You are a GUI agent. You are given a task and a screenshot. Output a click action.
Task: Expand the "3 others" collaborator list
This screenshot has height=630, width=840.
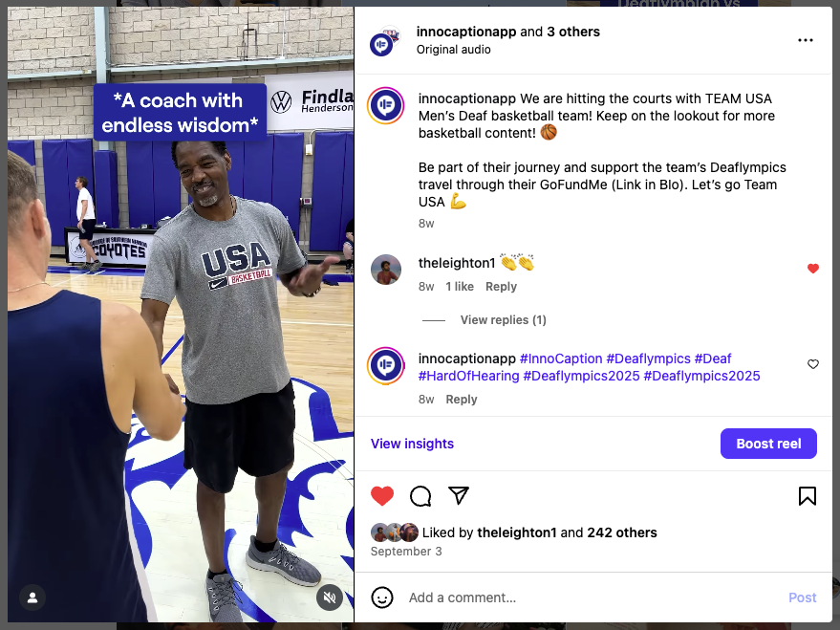573,31
